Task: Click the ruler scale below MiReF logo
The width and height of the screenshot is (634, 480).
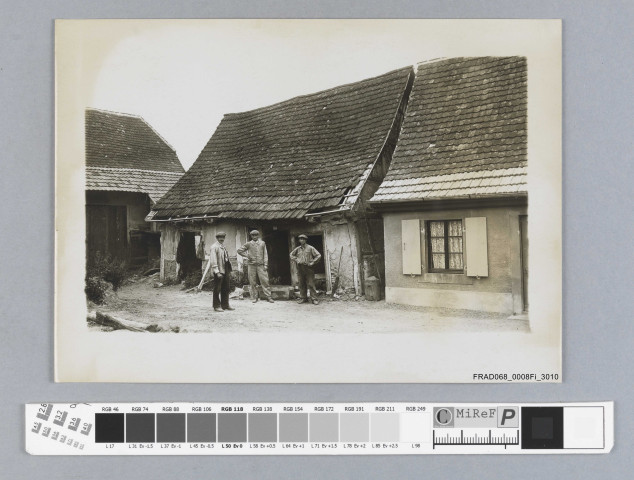Action: tap(476, 438)
